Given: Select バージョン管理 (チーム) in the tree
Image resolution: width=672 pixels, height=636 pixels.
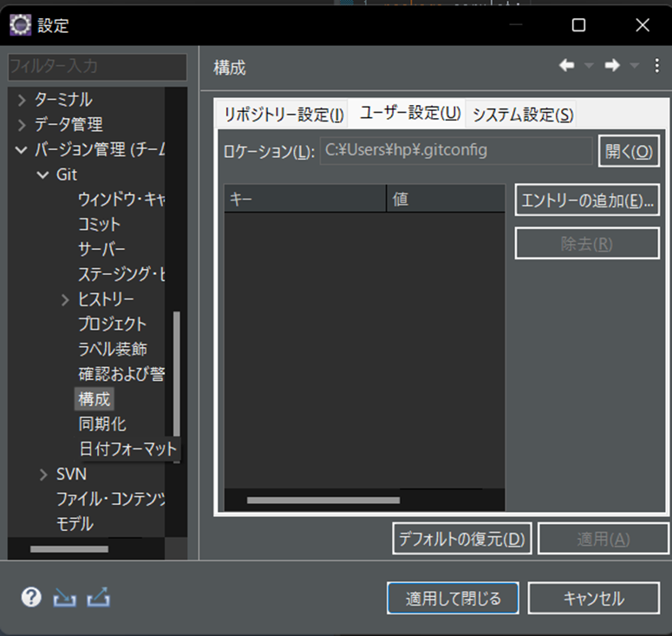Looking at the screenshot, I should pyautogui.click(x=100, y=149).
